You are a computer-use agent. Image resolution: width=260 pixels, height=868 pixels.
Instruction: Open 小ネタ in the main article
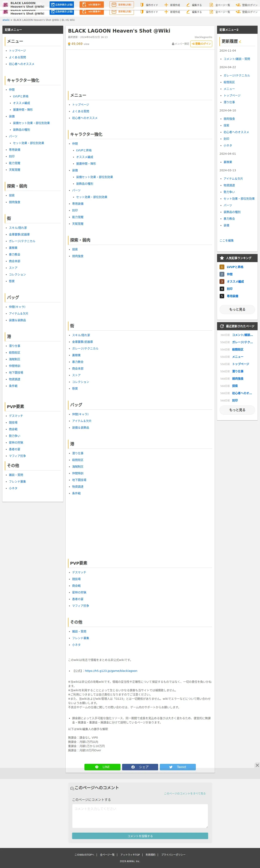76,645
